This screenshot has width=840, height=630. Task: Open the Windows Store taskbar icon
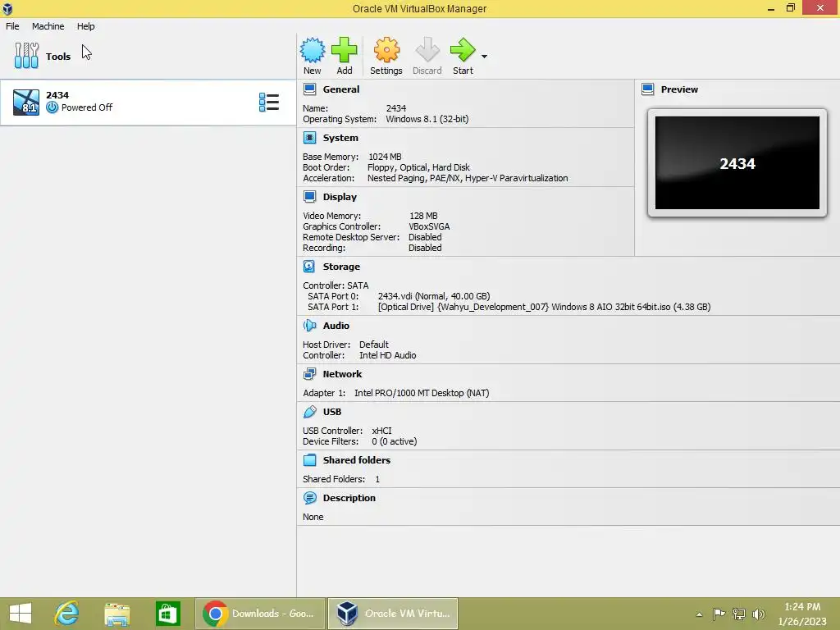[x=167, y=614]
